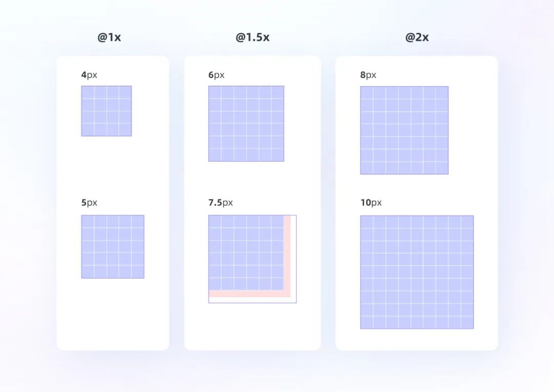Viewport: 554px width, 392px height.
Task: Click empty area of the @1x card
Action: (113, 315)
